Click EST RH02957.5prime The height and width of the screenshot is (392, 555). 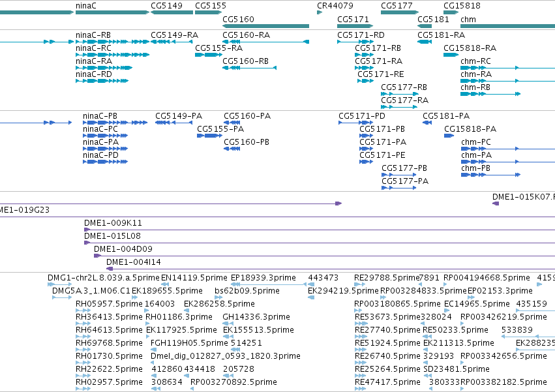pyautogui.click(x=109, y=382)
